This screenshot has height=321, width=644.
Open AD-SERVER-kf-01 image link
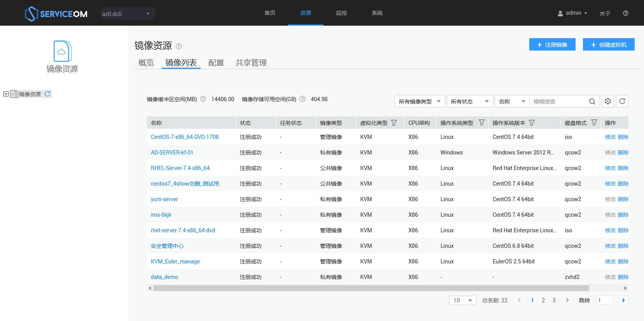[x=172, y=153]
